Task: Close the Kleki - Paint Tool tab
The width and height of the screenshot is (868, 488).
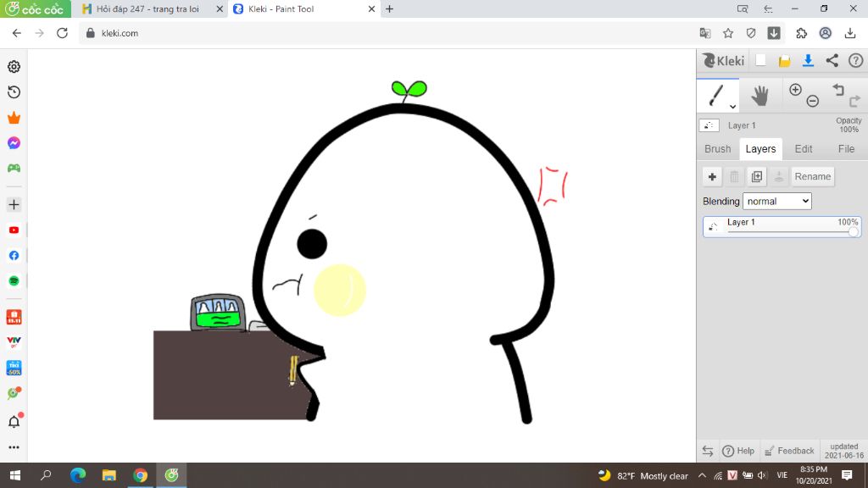Action: click(371, 8)
